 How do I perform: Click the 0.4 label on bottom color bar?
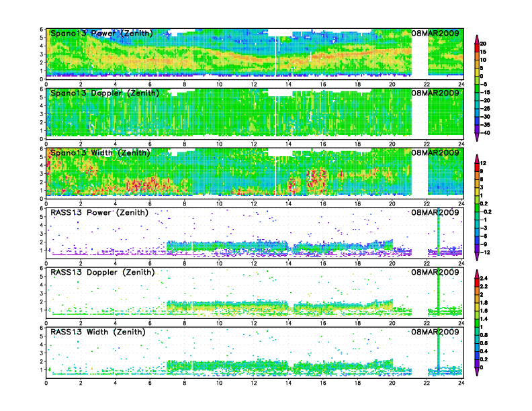point(484,351)
